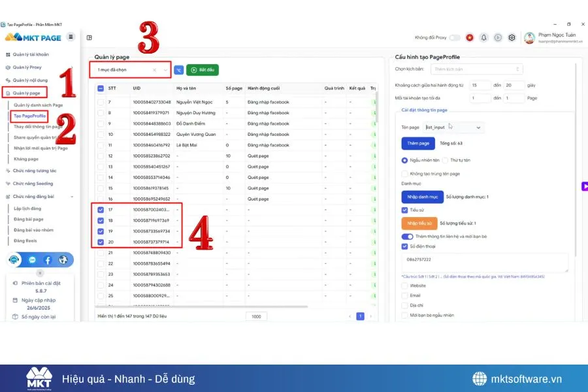Open the settings gear icon
This screenshot has height=392, width=588.
(x=512, y=37)
